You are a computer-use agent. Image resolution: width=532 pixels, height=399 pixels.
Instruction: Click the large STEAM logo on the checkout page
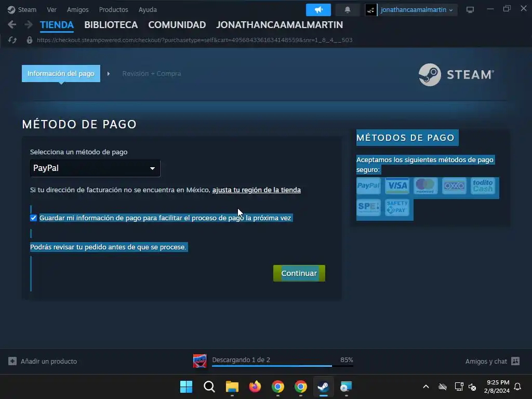tap(456, 75)
